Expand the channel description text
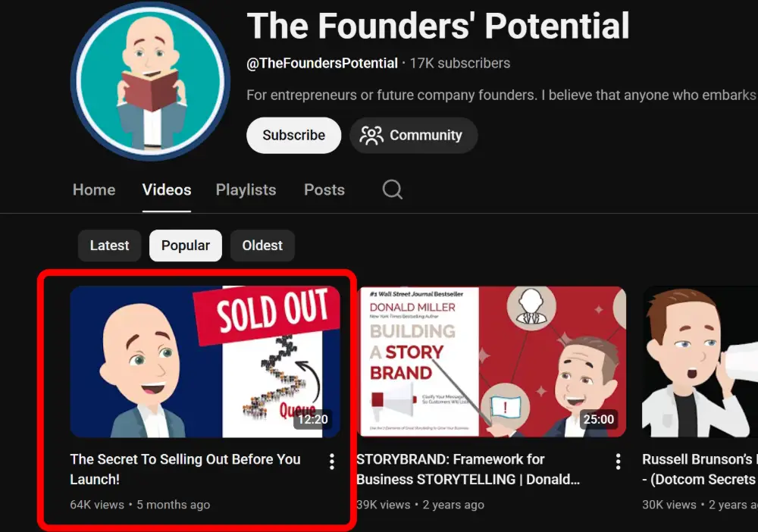The width and height of the screenshot is (758, 532). click(502, 95)
